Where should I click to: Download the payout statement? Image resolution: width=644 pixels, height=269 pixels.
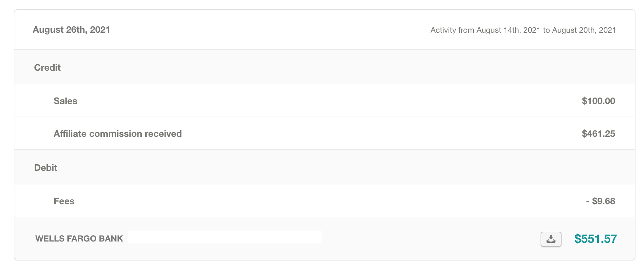(551, 239)
